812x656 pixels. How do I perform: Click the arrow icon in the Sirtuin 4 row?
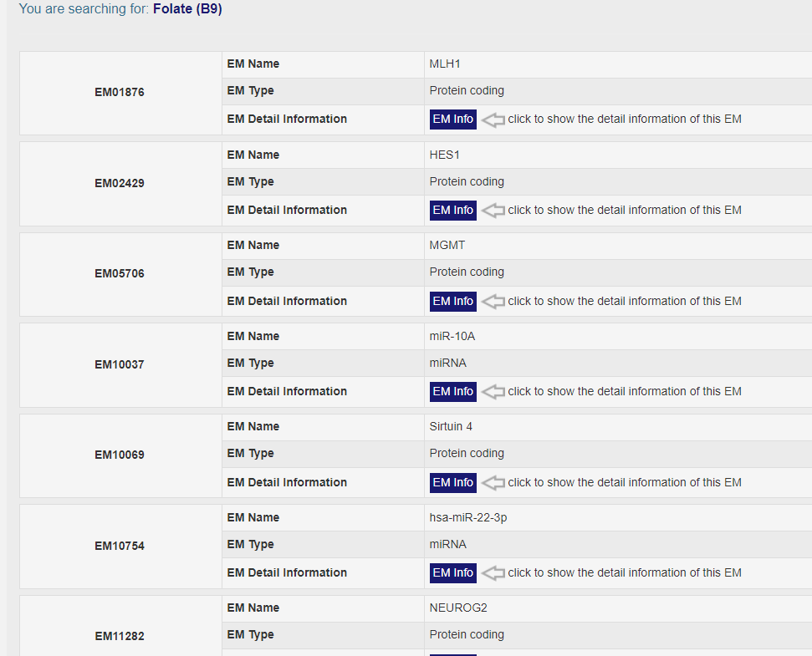click(493, 483)
